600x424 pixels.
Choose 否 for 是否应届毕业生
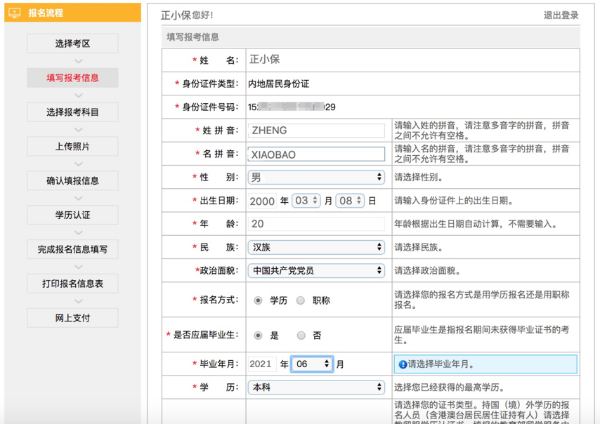point(303,335)
